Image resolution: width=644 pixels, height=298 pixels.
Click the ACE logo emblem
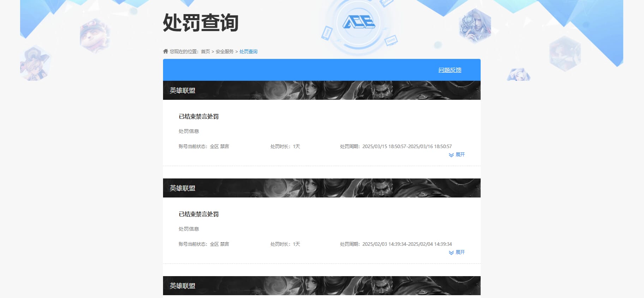359,22
